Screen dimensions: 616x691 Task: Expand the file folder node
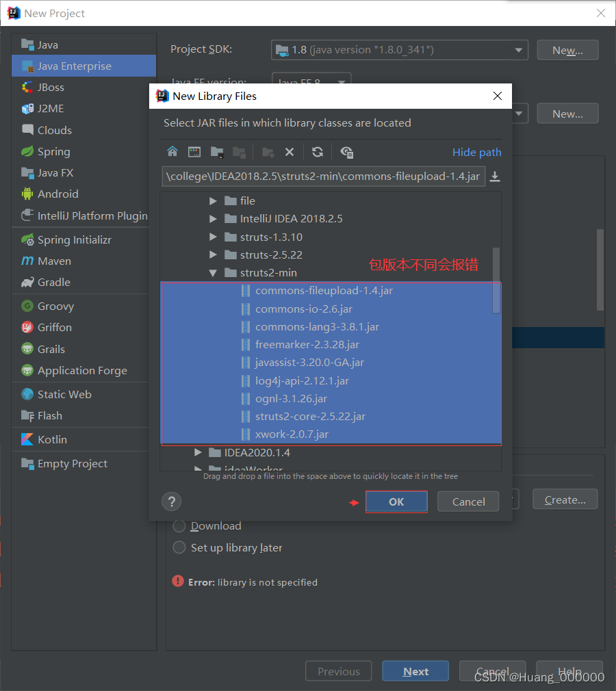213,201
